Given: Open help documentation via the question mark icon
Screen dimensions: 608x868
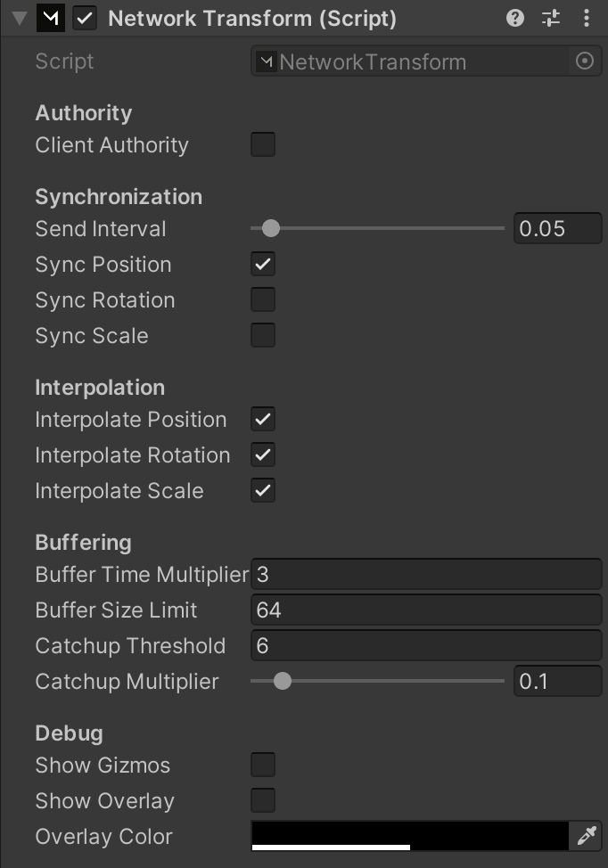Looking at the screenshot, I should pyautogui.click(x=514, y=17).
